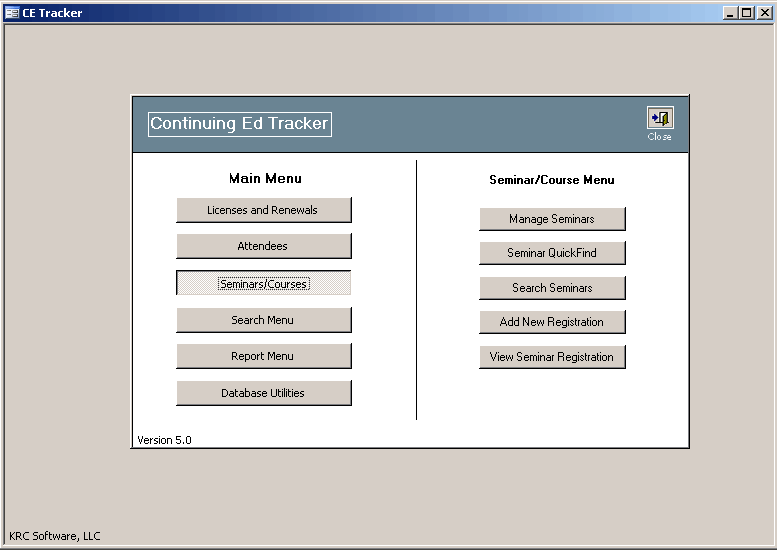Open View Seminar Registration

point(552,357)
